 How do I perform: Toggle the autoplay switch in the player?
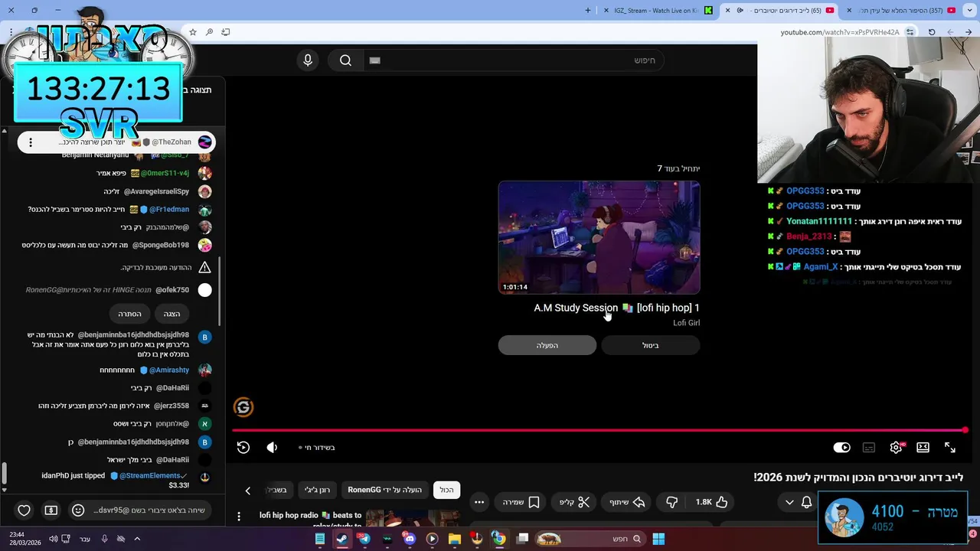point(841,448)
